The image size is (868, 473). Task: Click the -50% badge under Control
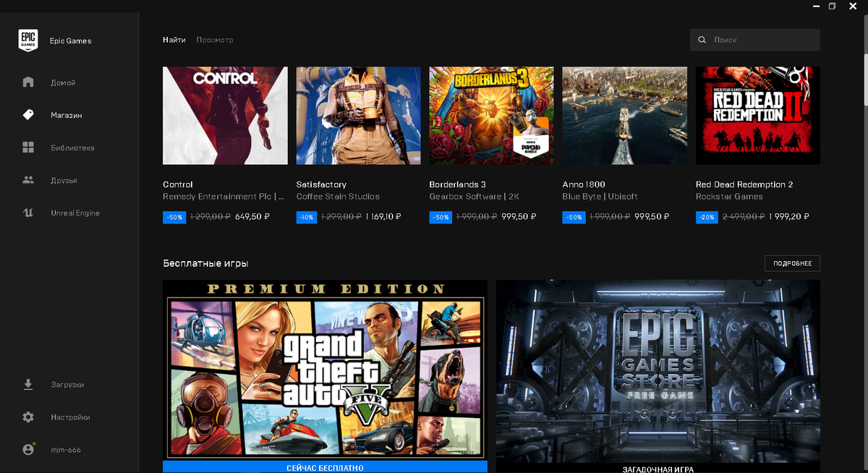click(174, 217)
